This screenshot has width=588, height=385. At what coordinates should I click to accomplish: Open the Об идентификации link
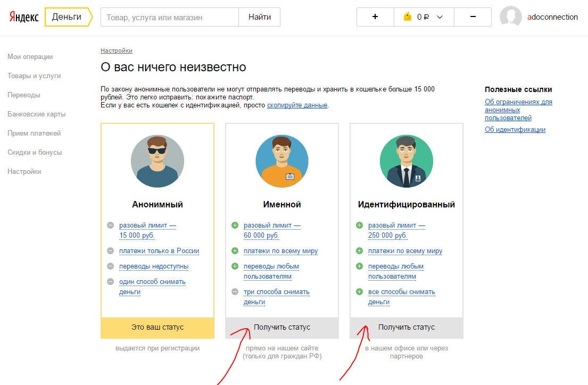point(515,129)
